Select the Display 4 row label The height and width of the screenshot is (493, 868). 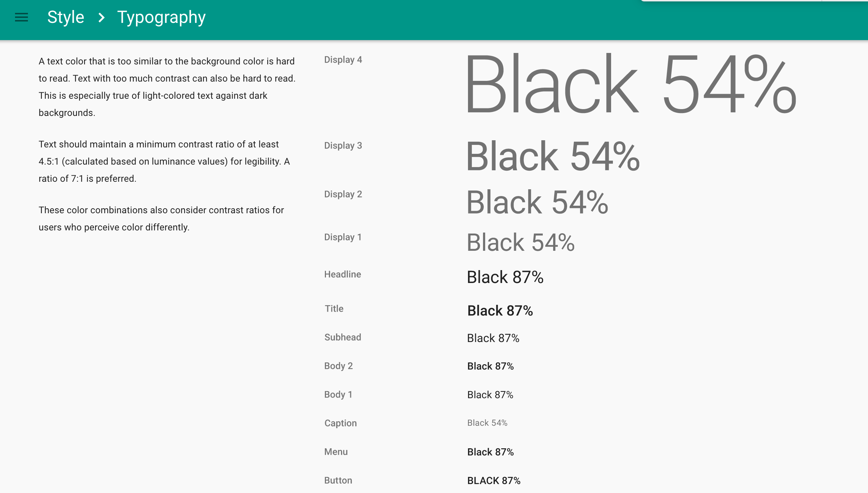point(343,60)
